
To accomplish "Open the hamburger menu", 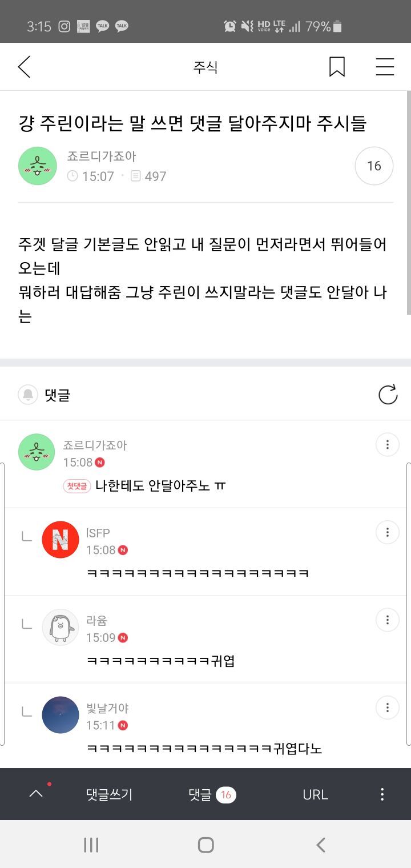I will [x=385, y=67].
